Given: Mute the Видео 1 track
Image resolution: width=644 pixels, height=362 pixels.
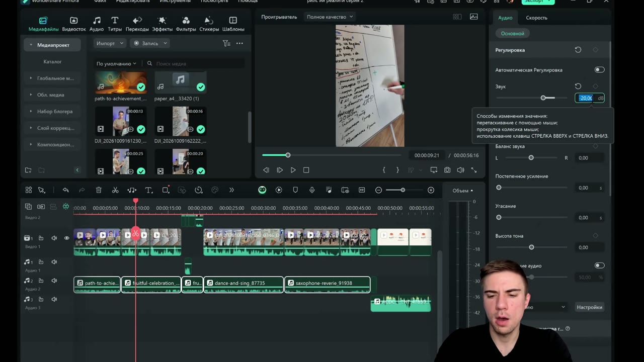Looking at the screenshot, I should pyautogui.click(x=54, y=238).
